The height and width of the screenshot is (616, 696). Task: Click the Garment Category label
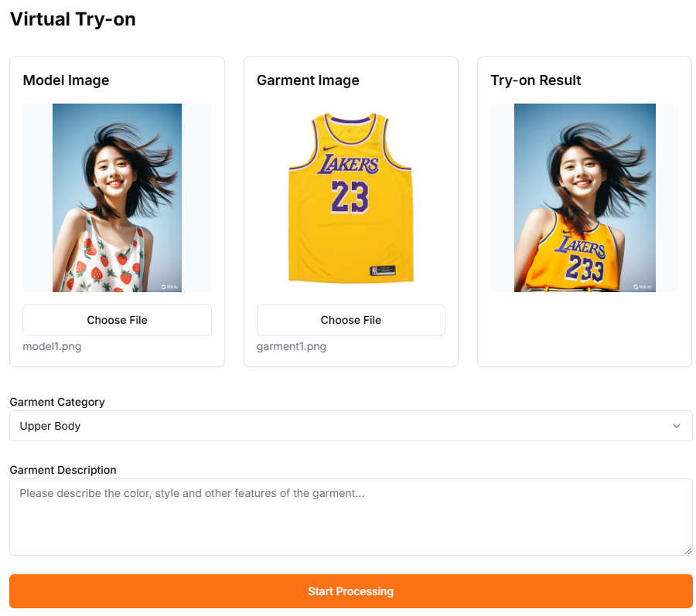pyautogui.click(x=57, y=402)
